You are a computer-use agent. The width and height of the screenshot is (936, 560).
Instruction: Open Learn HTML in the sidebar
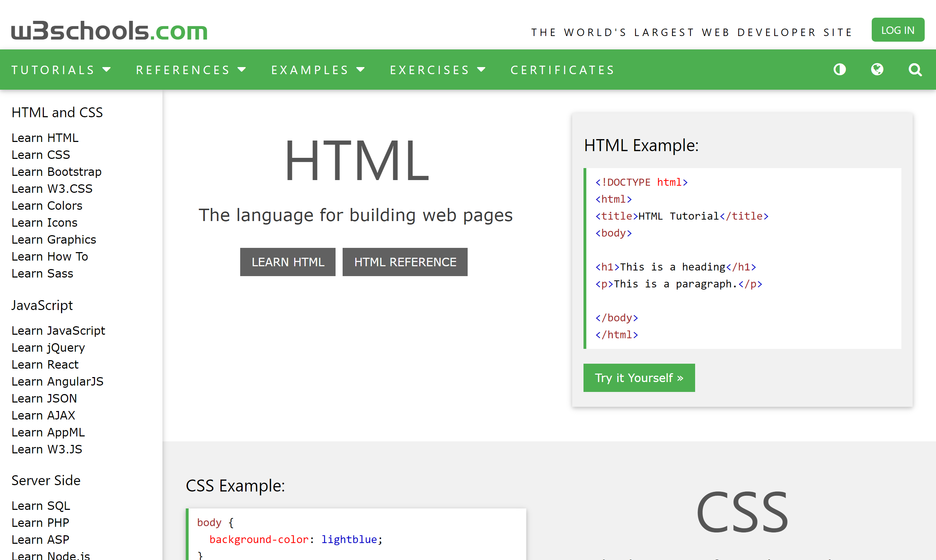pyautogui.click(x=45, y=138)
